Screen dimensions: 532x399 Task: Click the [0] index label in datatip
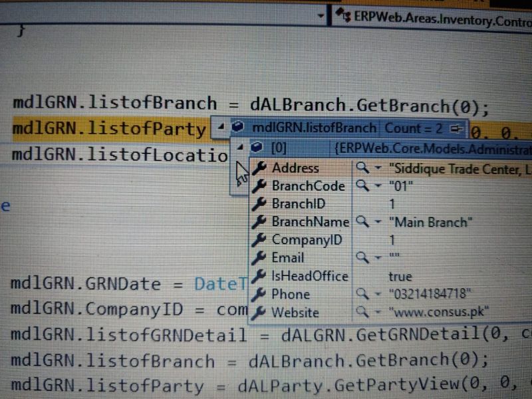[279, 148]
